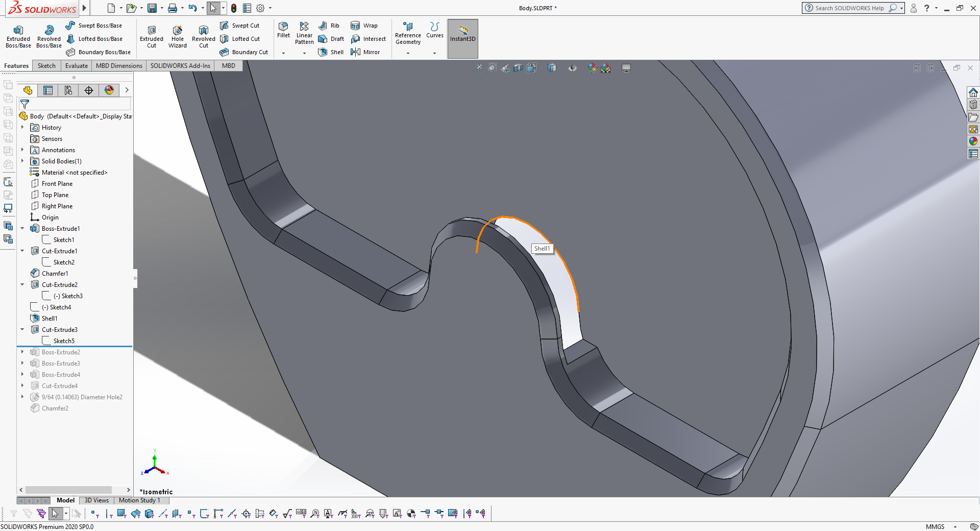Click the Swept Cut tool

[x=239, y=26]
